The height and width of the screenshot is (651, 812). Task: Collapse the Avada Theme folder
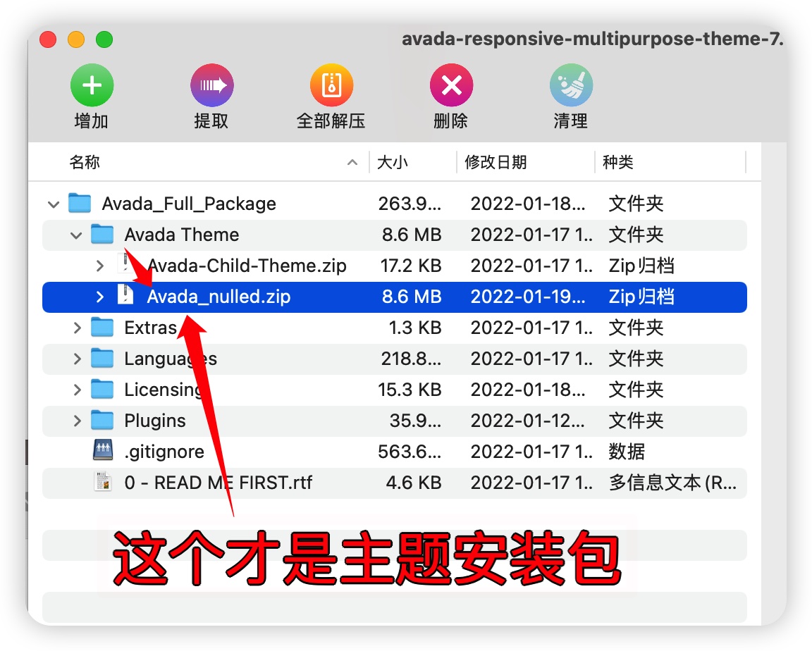pyautogui.click(x=76, y=235)
